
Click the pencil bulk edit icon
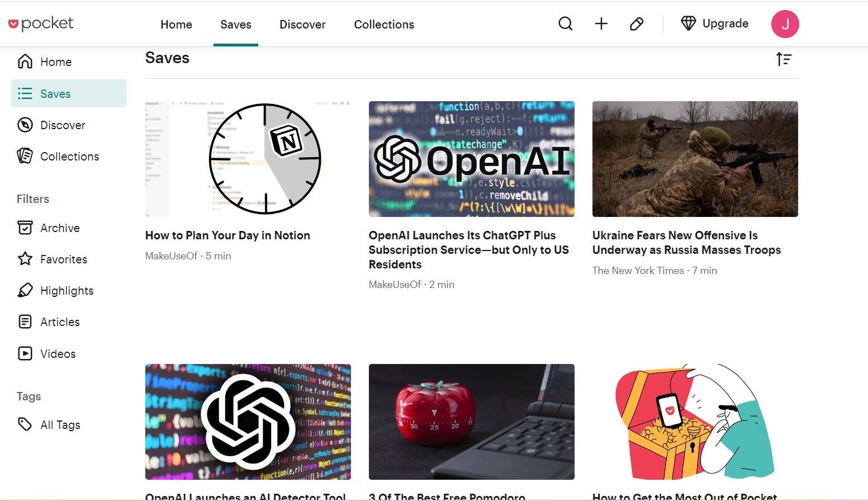[x=637, y=23]
